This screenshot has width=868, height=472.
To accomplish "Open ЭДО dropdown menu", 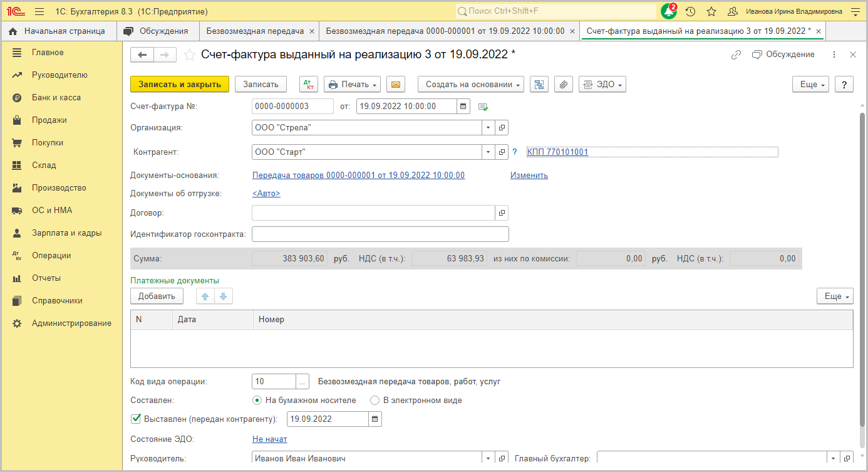I will [x=602, y=85].
